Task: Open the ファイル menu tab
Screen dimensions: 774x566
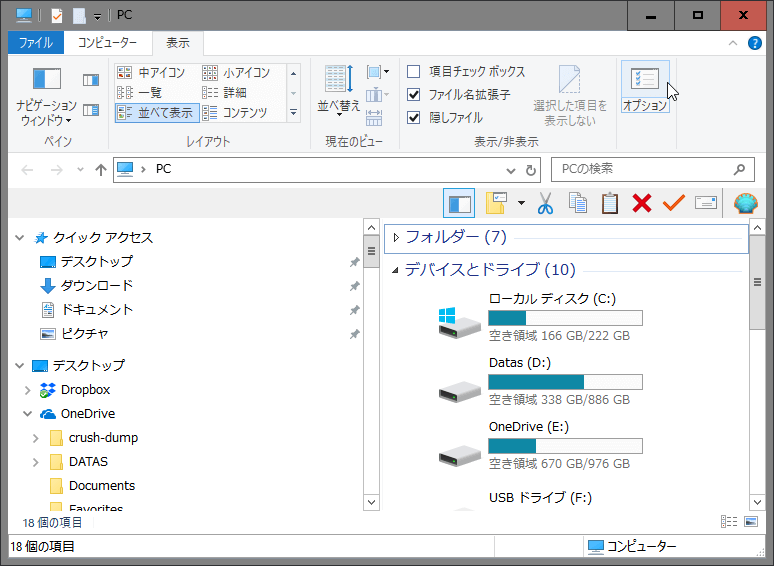Action: coord(36,44)
